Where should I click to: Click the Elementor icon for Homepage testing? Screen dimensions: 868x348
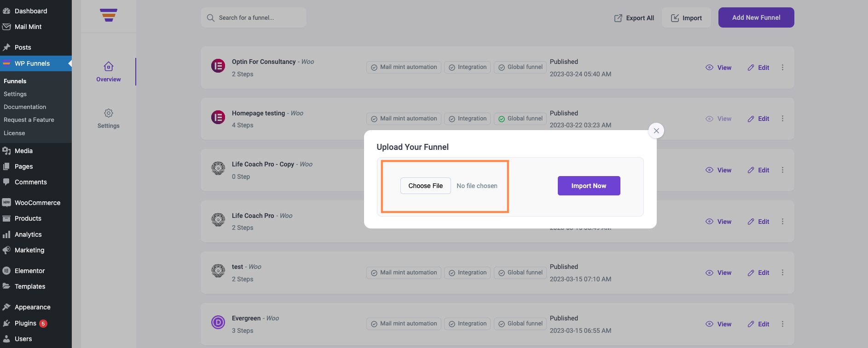[218, 118]
